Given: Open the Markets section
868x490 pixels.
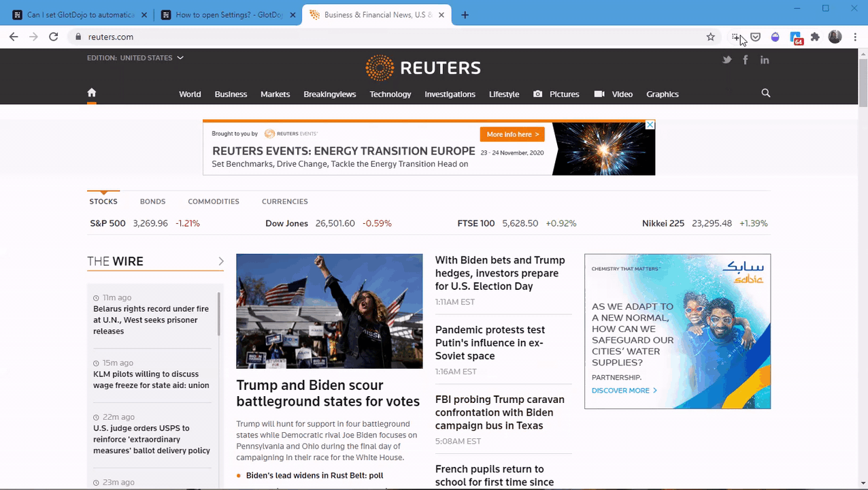Looking at the screenshot, I should pyautogui.click(x=275, y=94).
